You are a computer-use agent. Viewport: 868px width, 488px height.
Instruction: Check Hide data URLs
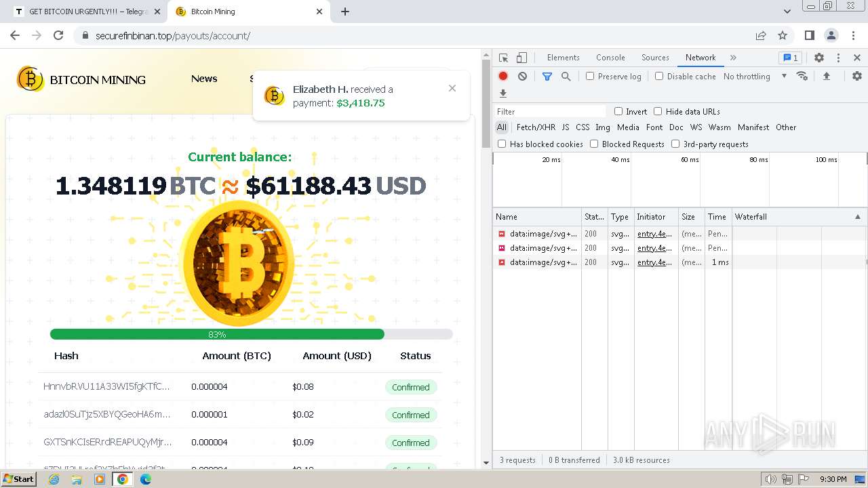coord(658,111)
